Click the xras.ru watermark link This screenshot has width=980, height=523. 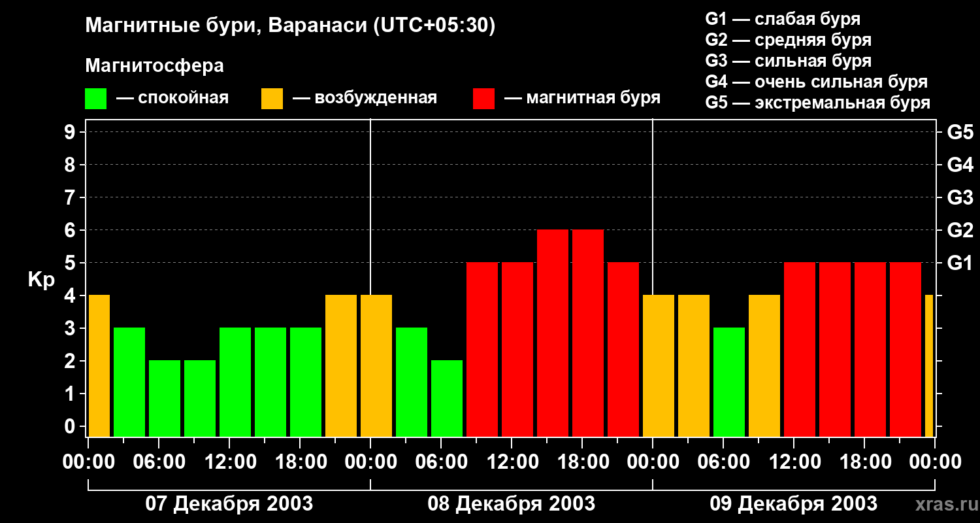(x=943, y=504)
